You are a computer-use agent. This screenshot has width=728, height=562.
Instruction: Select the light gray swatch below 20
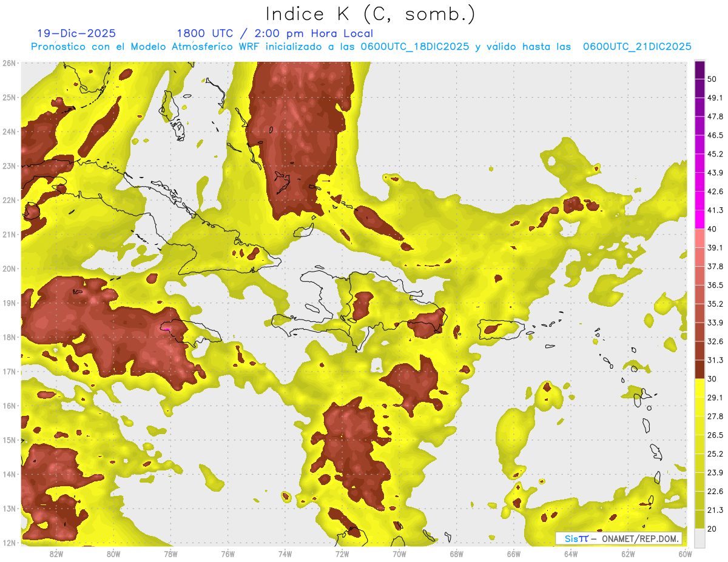[699, 538]
